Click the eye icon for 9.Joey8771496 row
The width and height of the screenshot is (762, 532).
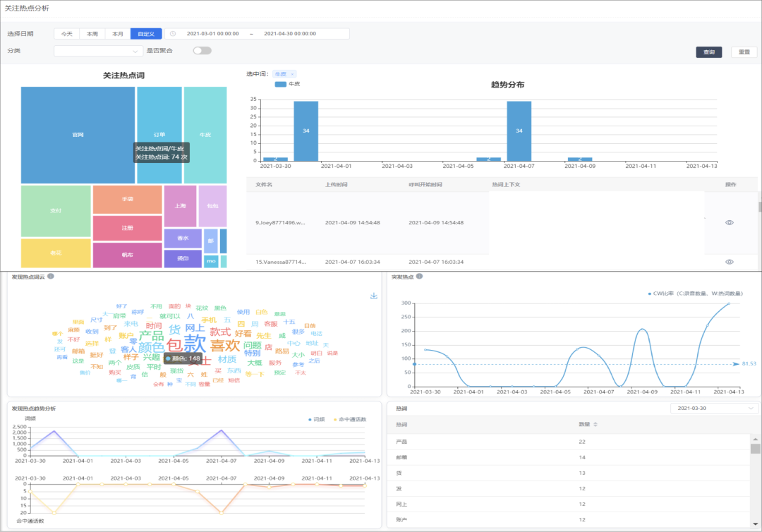pyautogui.click(x=730, y=222)
